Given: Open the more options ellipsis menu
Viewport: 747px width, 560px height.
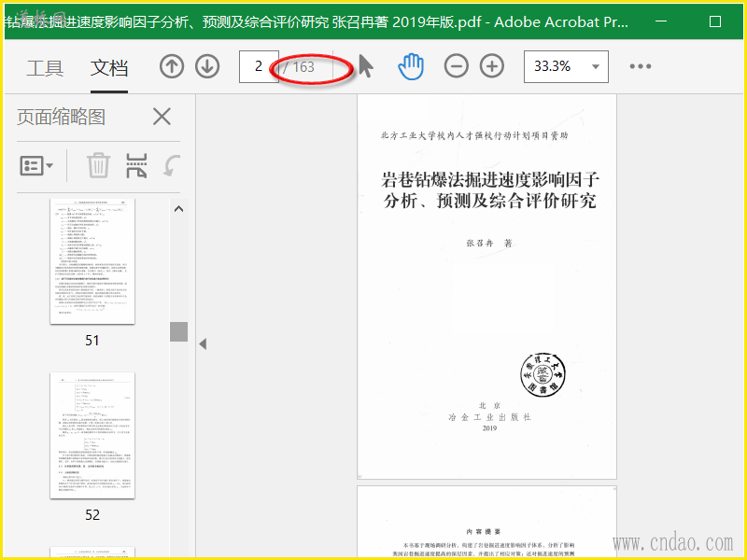Looking at the screenshot, I should tap(641, 66).
